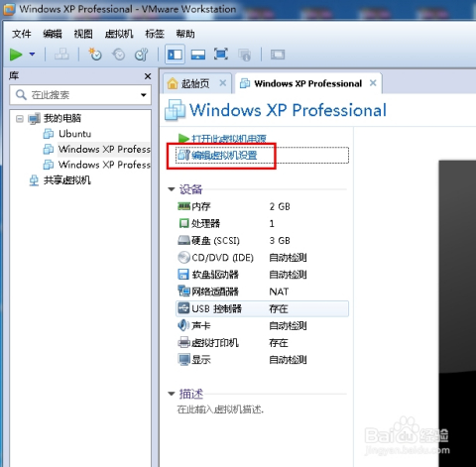This screenshot has height=467, width=476.
Task: Toggle the console view icon in toolbar
Action: coord(278,55)
